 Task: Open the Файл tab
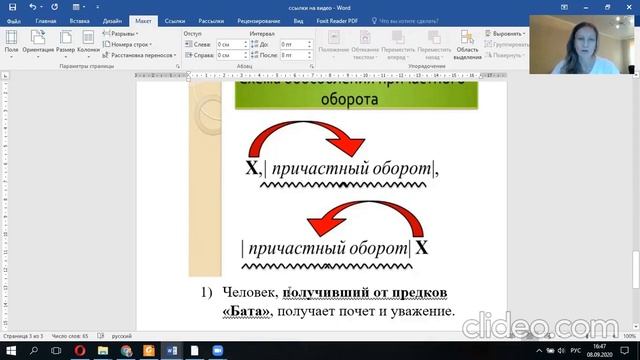coord(13,21)
